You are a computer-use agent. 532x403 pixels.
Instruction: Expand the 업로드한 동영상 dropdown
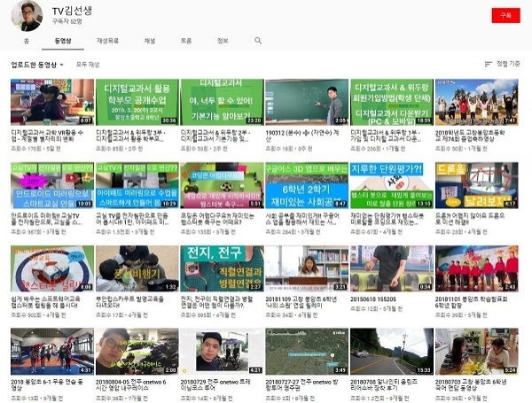click(x=36, y=65)
